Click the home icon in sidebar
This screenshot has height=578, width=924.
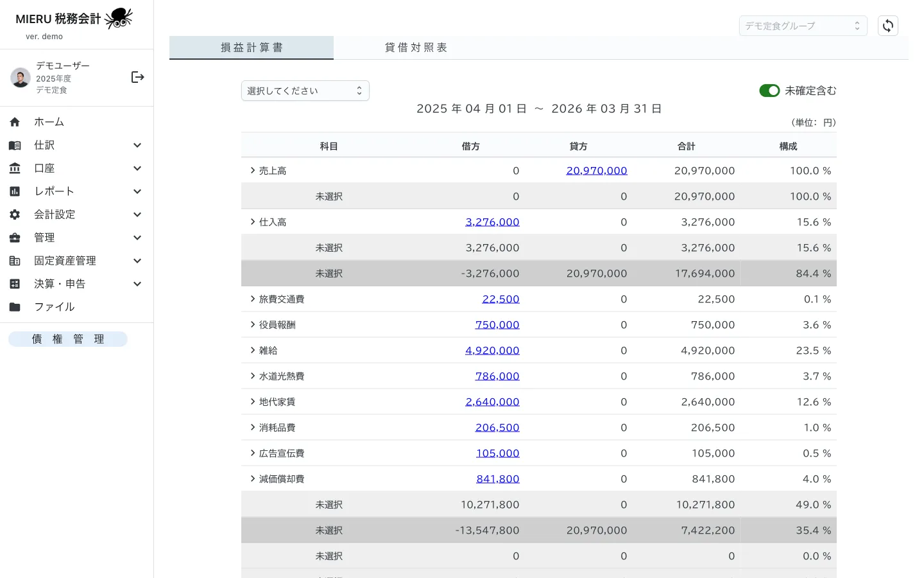15,122
